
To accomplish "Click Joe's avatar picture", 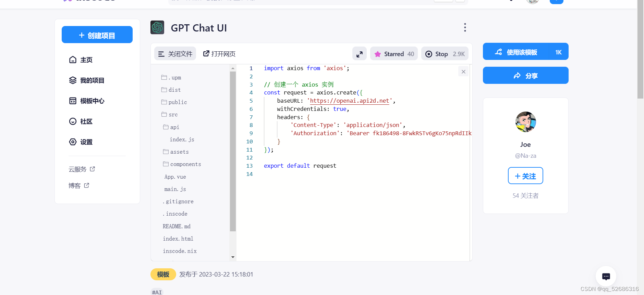I will [525, 121].
